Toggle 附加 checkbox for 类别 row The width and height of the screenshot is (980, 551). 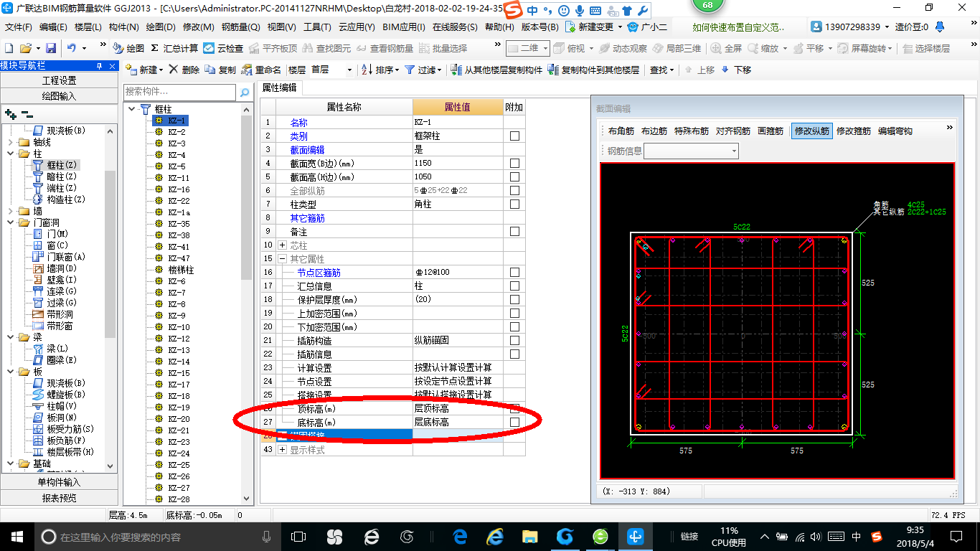pyautogui.click(x=514, y=136)
